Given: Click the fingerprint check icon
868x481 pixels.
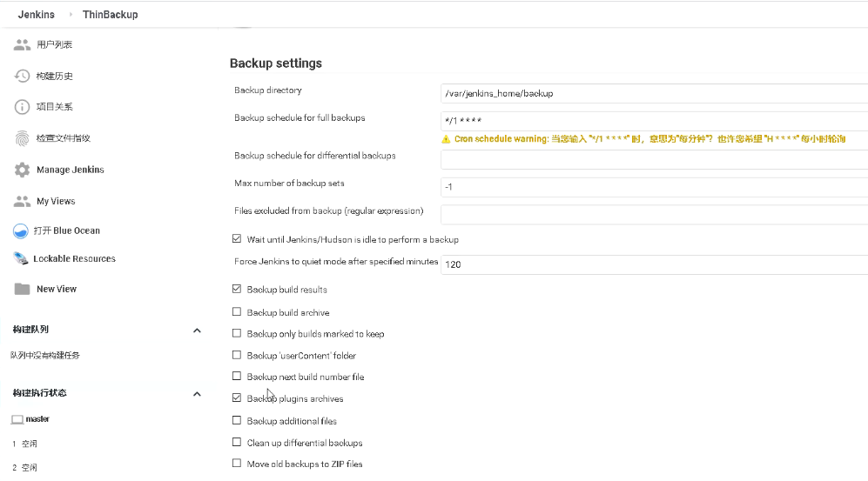Looking at the screenshot, I should [23, 138].
